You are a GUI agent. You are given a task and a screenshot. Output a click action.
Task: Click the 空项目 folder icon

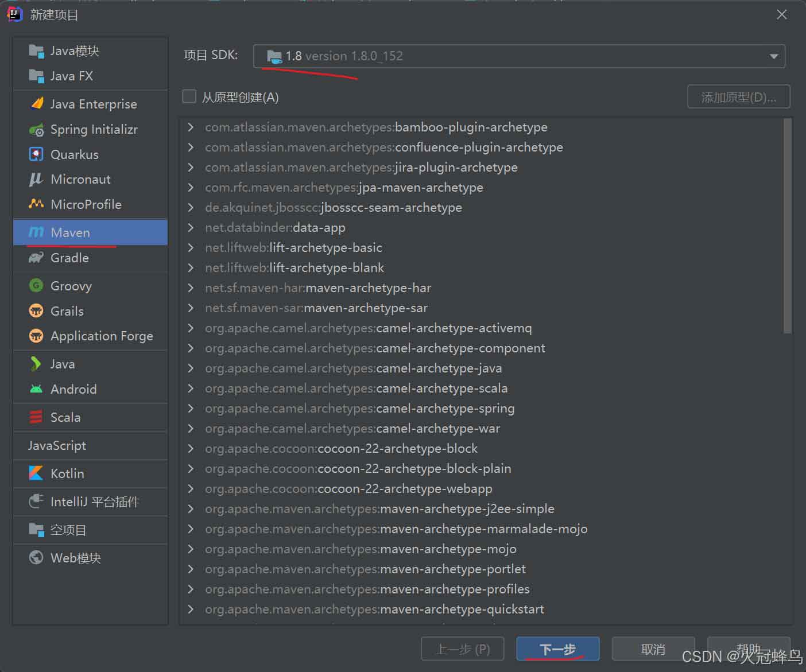36,530
